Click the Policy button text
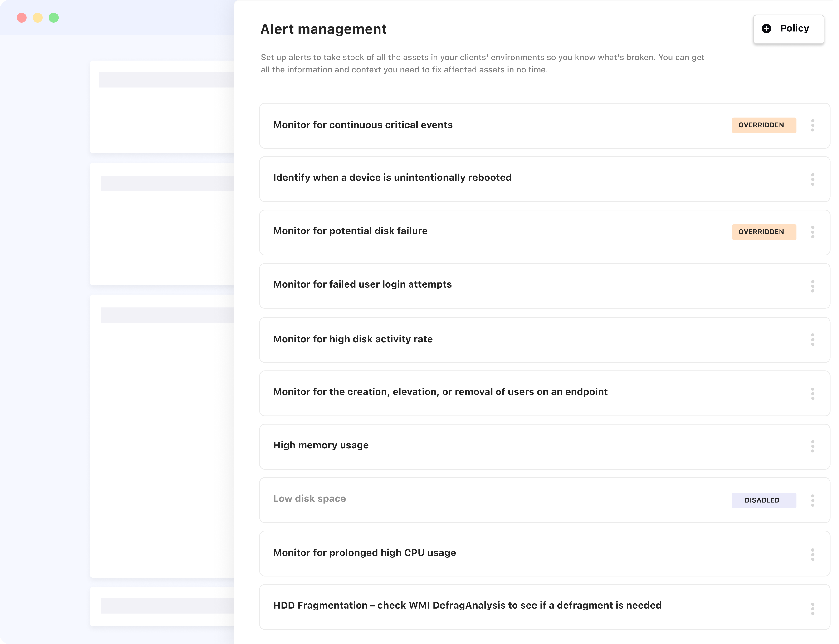 794,28
